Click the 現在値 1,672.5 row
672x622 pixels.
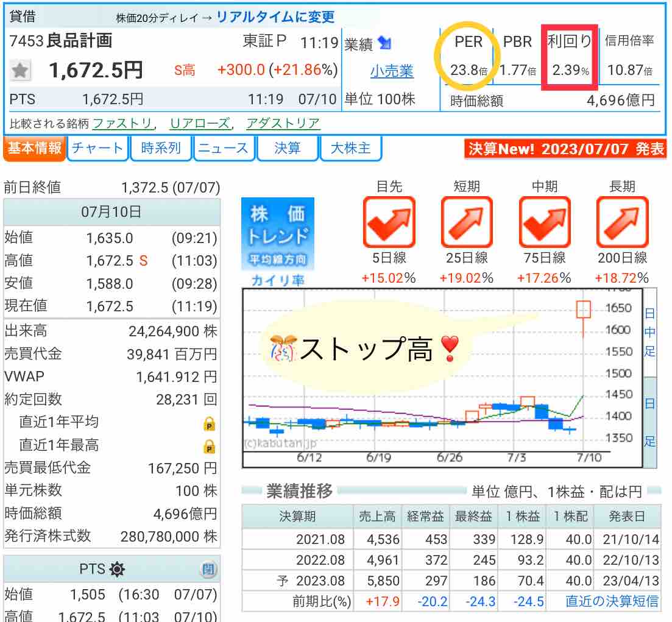(x=112, y=306)
